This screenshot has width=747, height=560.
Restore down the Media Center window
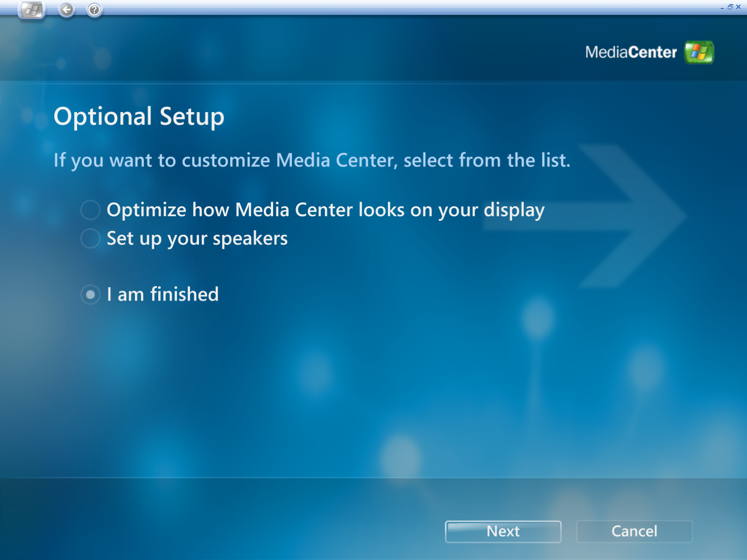point(730,7)
